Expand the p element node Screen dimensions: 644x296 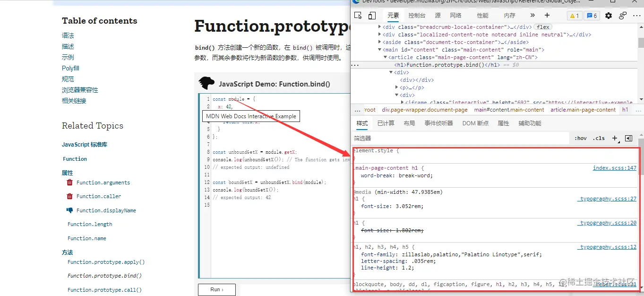coord(397,87)
